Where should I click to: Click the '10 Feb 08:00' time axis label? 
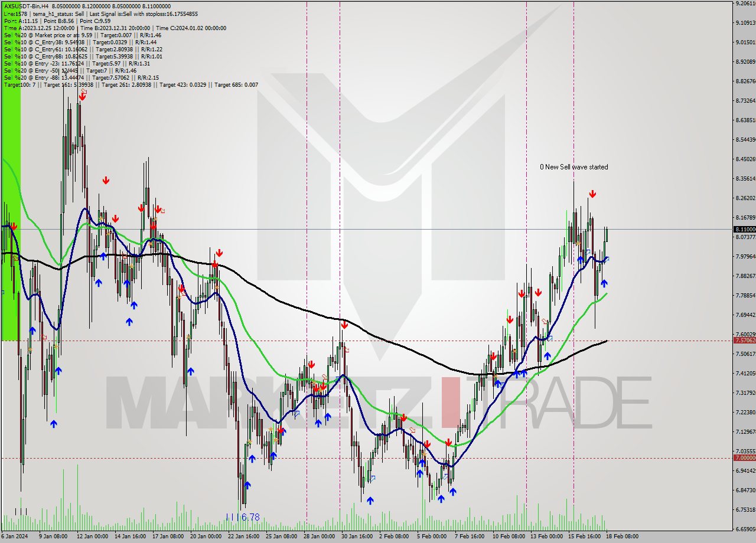[509, 537]
